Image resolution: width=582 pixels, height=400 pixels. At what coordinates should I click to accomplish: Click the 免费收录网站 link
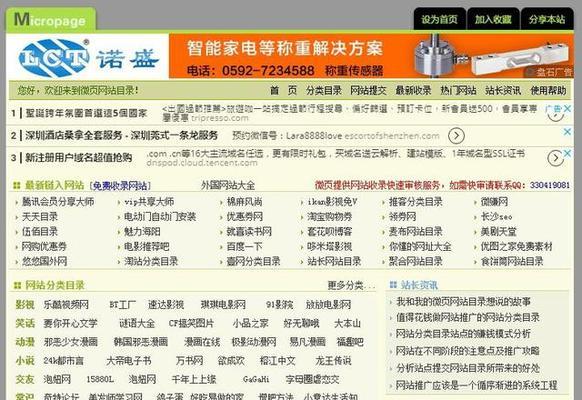coord(122,186)
